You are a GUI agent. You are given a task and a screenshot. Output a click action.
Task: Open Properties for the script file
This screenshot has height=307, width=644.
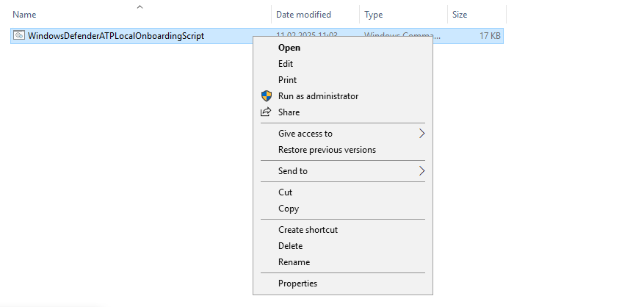click(x=297, y=283)
